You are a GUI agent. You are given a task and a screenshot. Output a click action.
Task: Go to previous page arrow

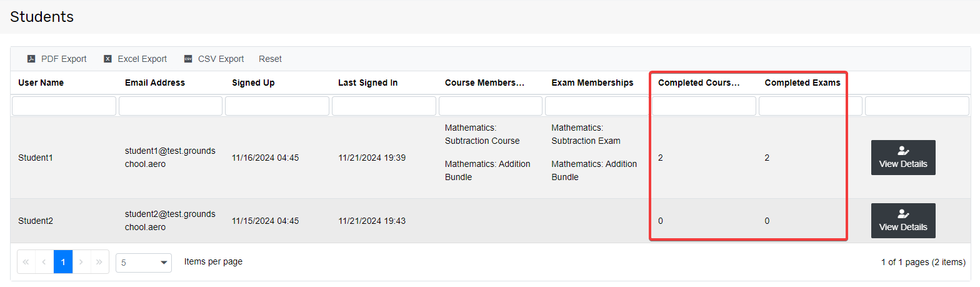pos(44,262)
